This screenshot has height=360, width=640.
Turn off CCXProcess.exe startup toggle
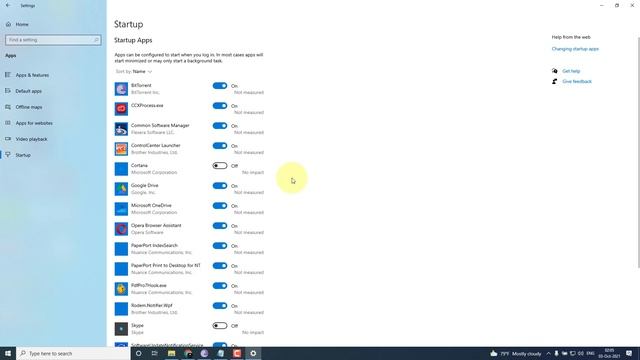[220, 106]
